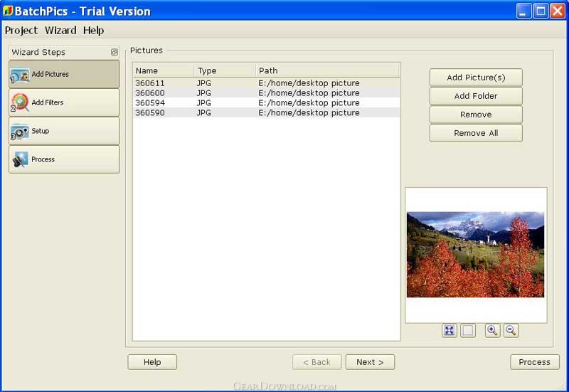Click the actual size preview icon
The width and height of the screenshot is (569, 392).
tap(468, 330)
